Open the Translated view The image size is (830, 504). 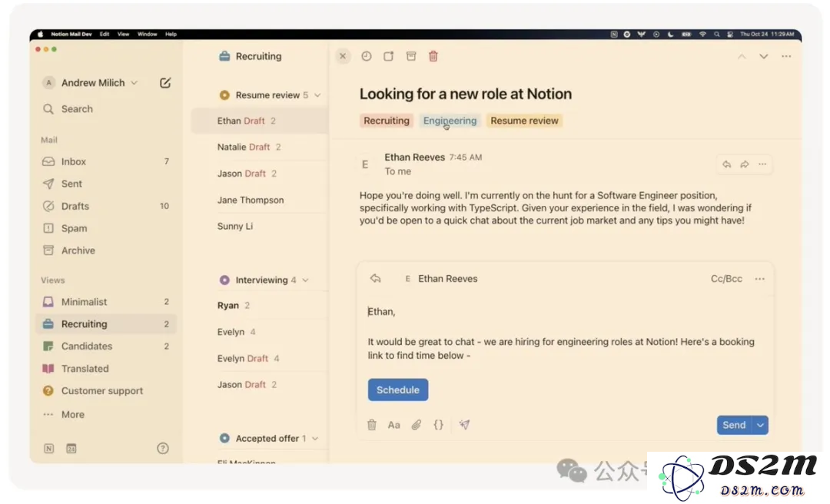pos(106,369)
